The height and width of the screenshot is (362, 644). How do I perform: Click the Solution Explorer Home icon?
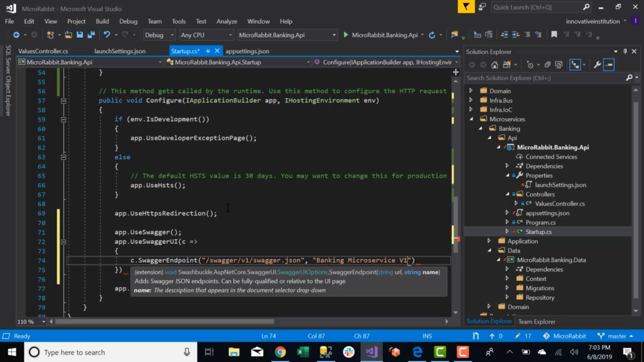point(494,65)
